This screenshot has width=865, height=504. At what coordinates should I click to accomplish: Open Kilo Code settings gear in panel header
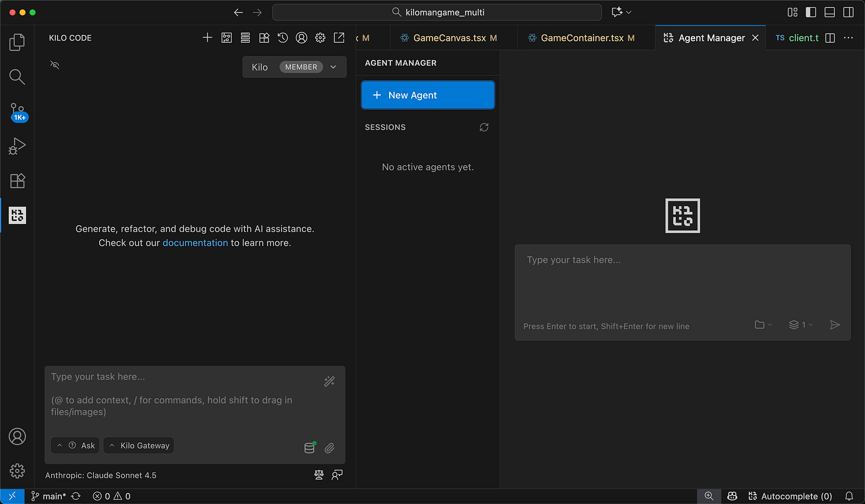click(x=320, y=37)
